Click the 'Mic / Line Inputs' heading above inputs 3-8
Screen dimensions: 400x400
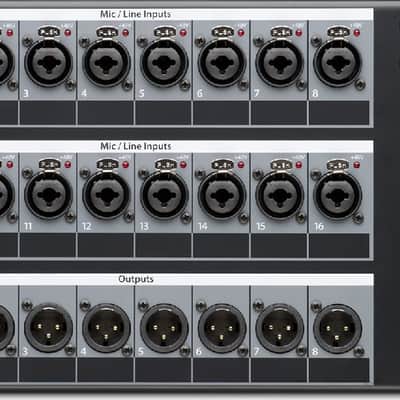click(136, 14)
